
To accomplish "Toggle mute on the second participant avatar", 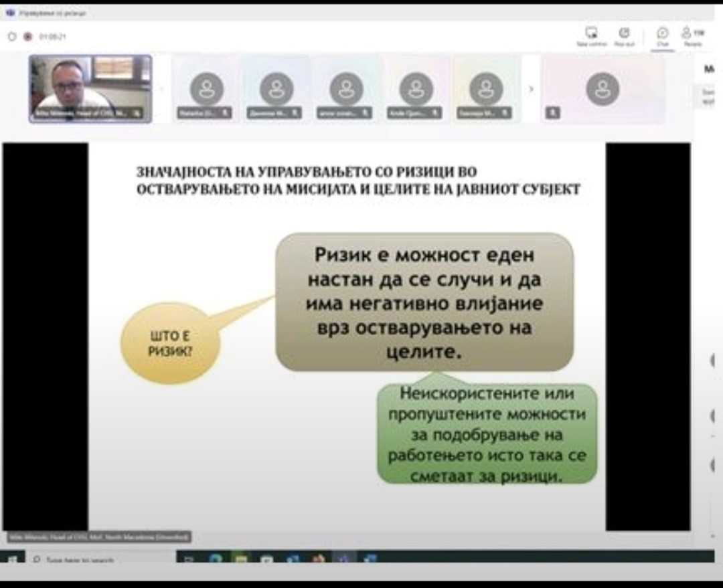I will point(295,112).
